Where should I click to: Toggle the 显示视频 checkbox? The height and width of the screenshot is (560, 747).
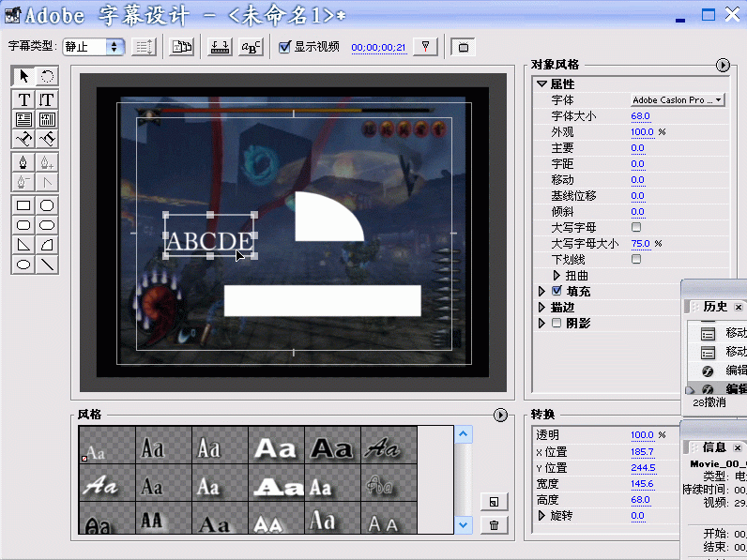point(284,47)
